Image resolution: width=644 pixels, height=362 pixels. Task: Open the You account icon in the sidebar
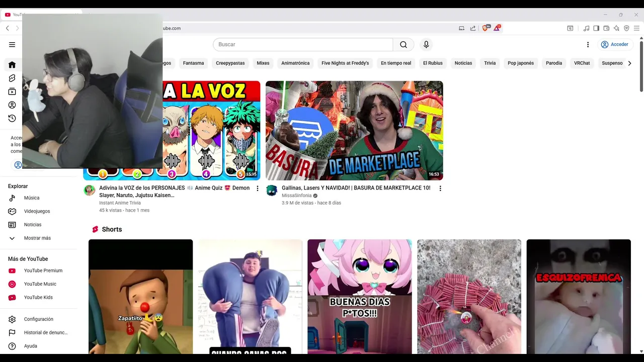[x=12, y=105]
